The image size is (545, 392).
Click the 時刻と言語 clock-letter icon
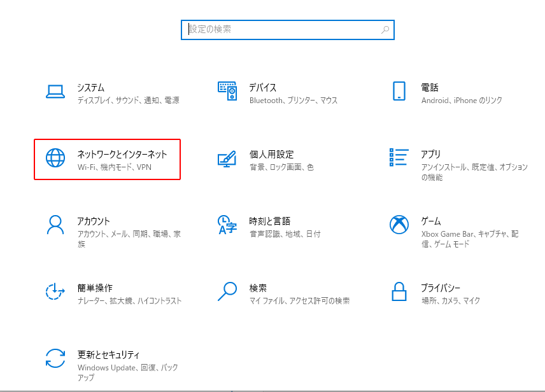pos(227,225)
